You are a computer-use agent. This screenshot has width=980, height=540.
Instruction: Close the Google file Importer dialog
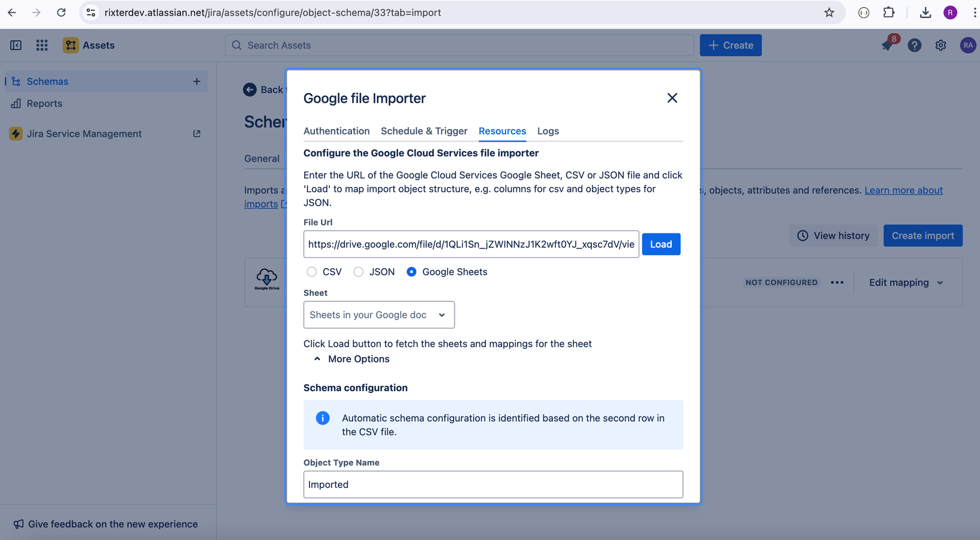672,98
